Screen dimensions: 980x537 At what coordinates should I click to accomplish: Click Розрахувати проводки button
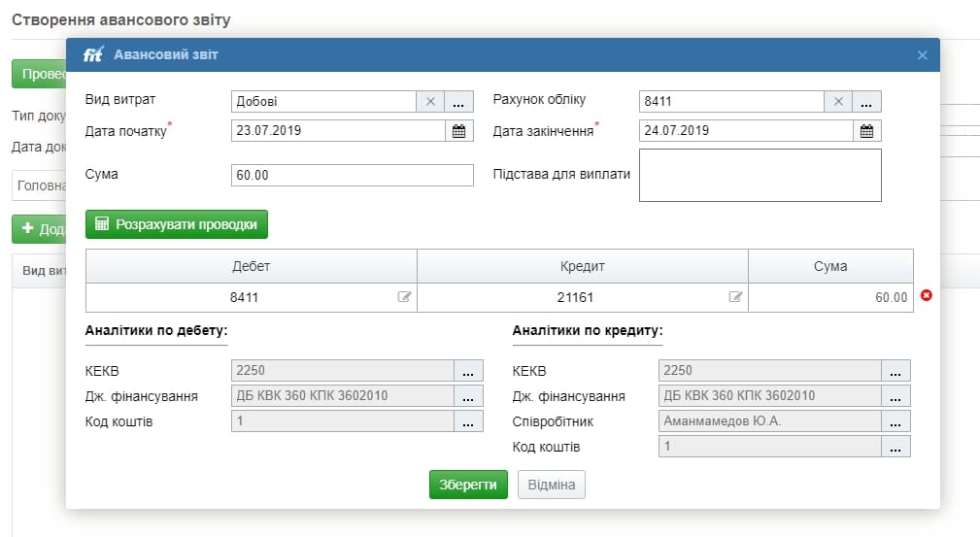[x=176, y=224]
